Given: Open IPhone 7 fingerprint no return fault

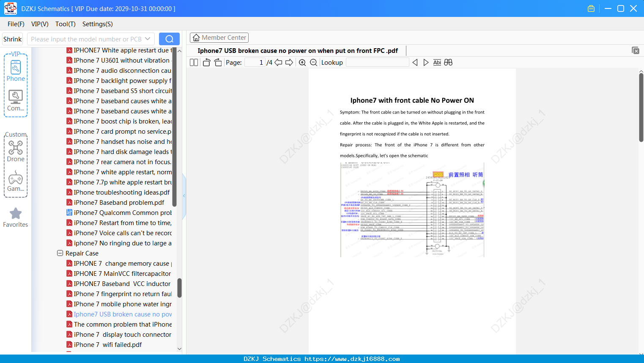Looking at the screenshot, I should [x=123, y=294].
